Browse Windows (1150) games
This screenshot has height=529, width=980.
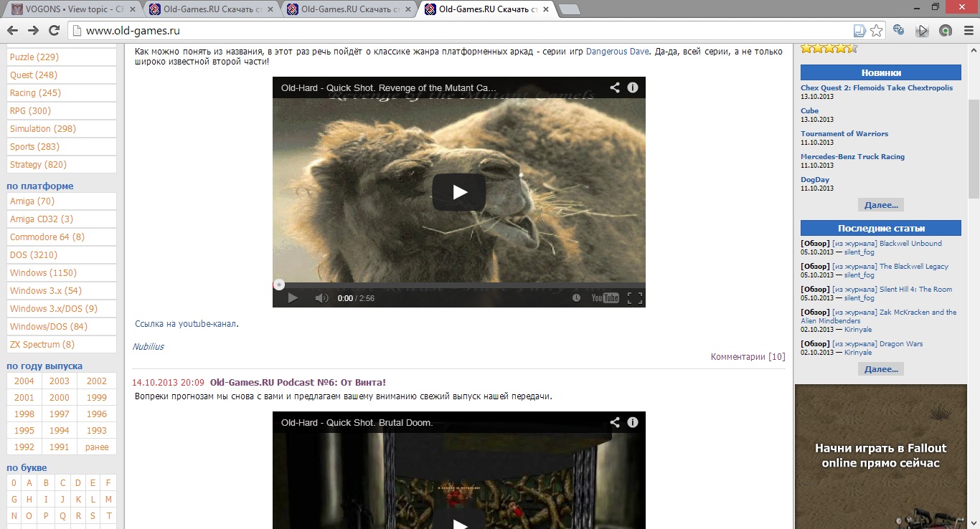(62, 273)
